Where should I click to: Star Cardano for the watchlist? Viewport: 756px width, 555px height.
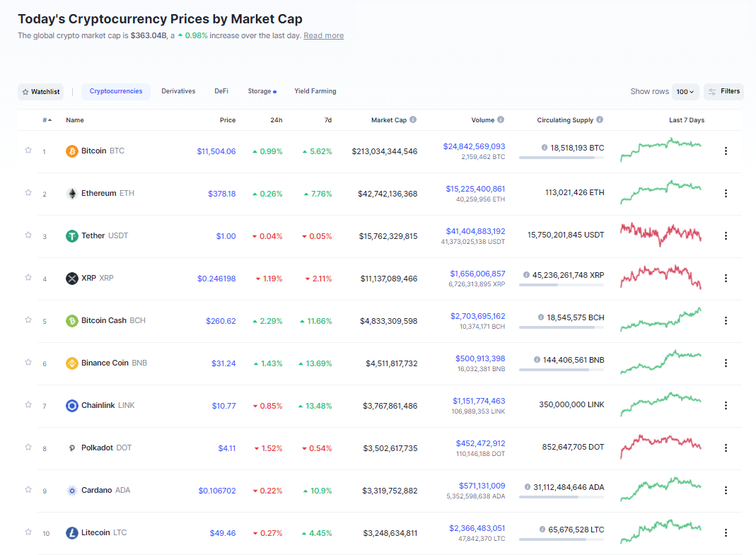click(28, 490)
